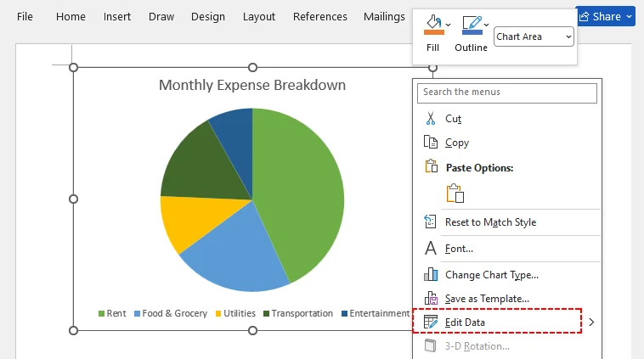
Task: Open the File tab
Action: coord(25,16)
